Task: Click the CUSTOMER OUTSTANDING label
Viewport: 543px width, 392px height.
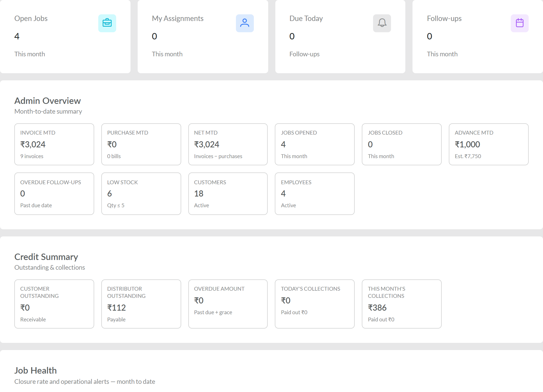Action: pos(39,292)
